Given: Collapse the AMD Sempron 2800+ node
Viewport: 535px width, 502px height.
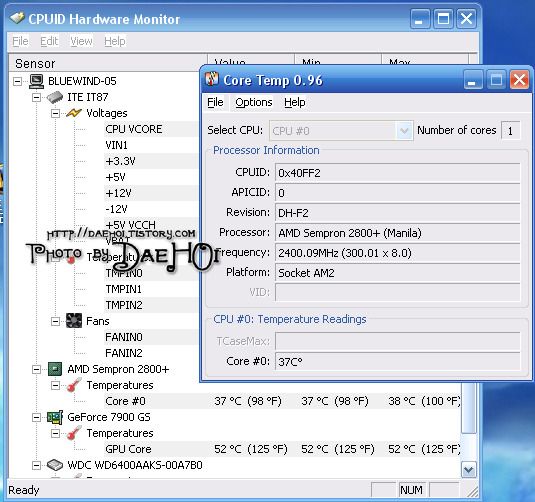Looking at the screenshot, I should pos(36,370).
